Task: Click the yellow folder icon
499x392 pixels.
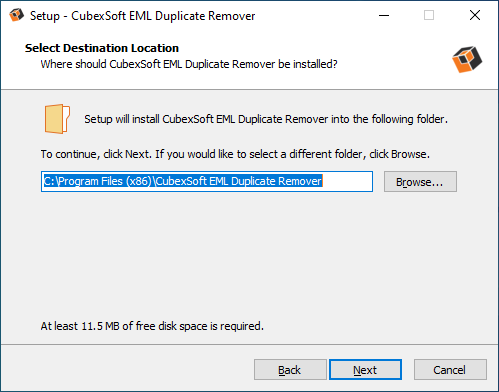Action: (57, 119)
